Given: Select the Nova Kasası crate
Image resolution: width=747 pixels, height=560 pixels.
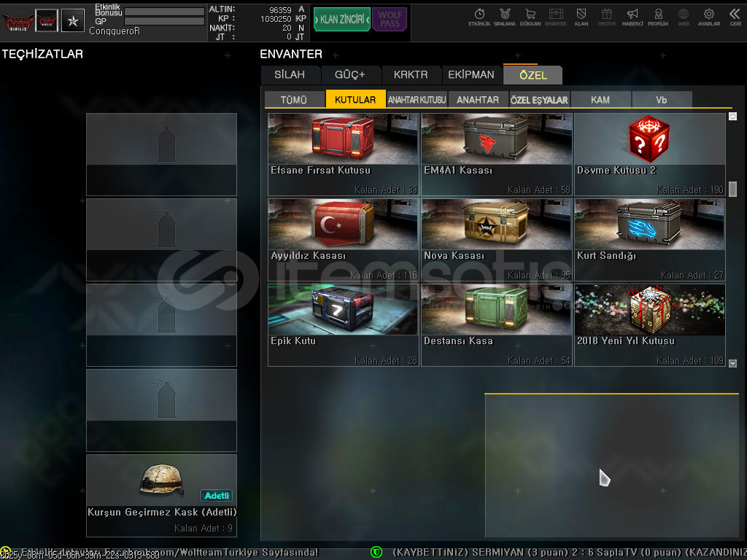Looking at the screenshot, I should click(496, 240).
